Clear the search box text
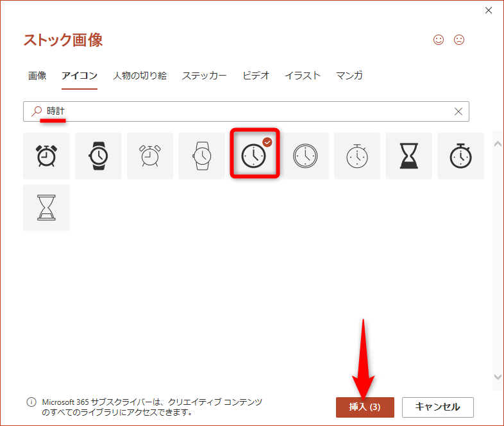Image resolution: width=504 pixels, height=426 pixels. point(458,111)
